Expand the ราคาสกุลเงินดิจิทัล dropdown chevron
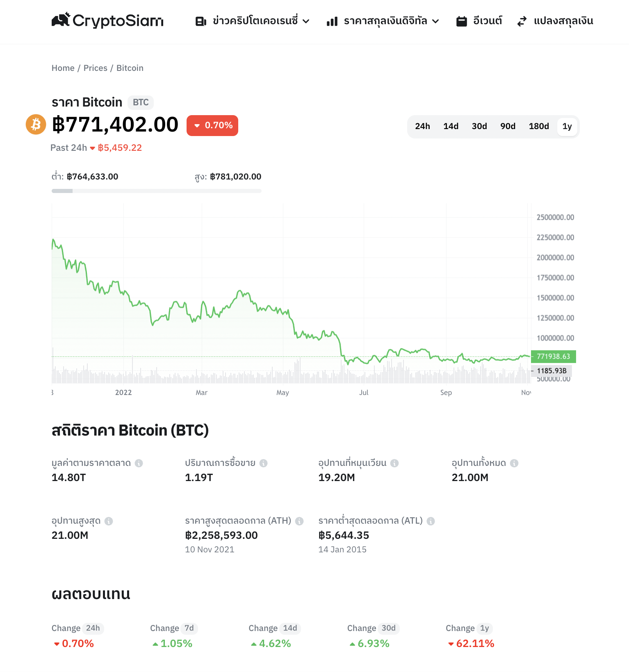629x672 pixels. click(x=435, y=21)
